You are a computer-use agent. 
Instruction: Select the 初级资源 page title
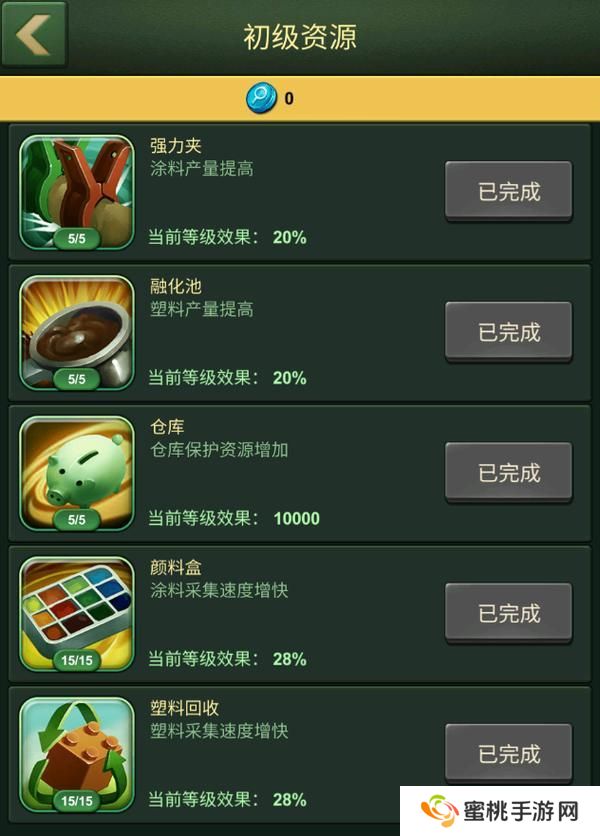(x=300, y=37)
